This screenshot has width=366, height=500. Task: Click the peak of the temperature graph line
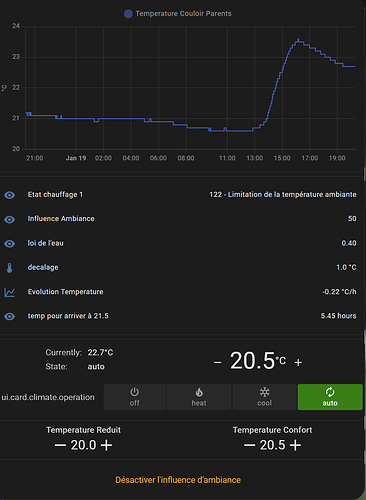(x=298, y=40)
